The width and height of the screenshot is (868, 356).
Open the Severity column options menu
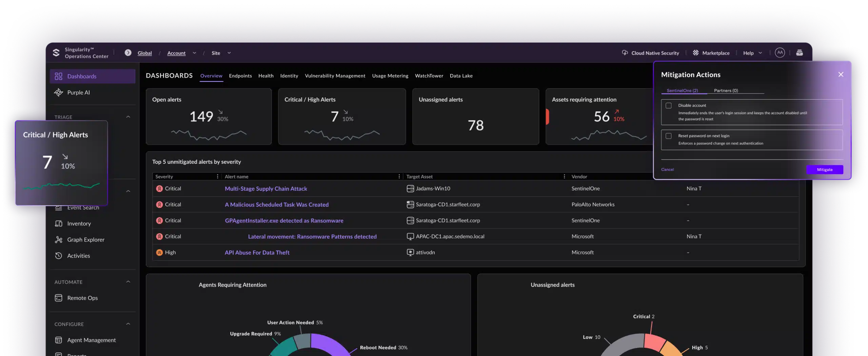tap(217, 176)
